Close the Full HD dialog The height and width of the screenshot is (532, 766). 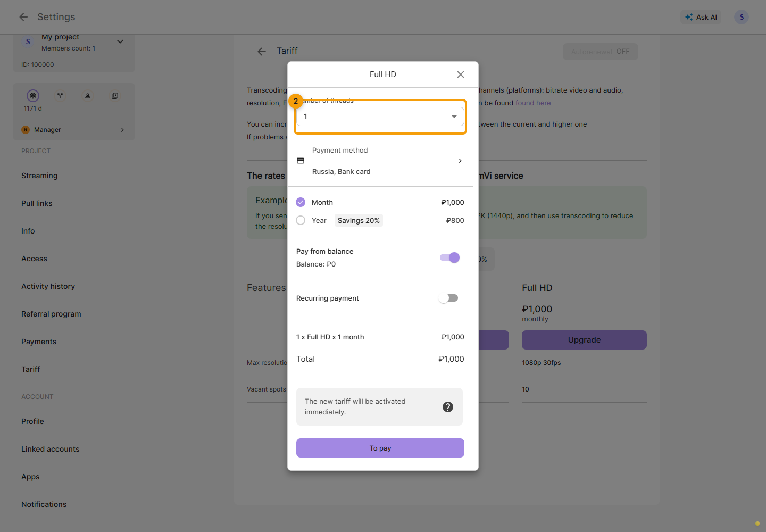click(x=461, y=74)
